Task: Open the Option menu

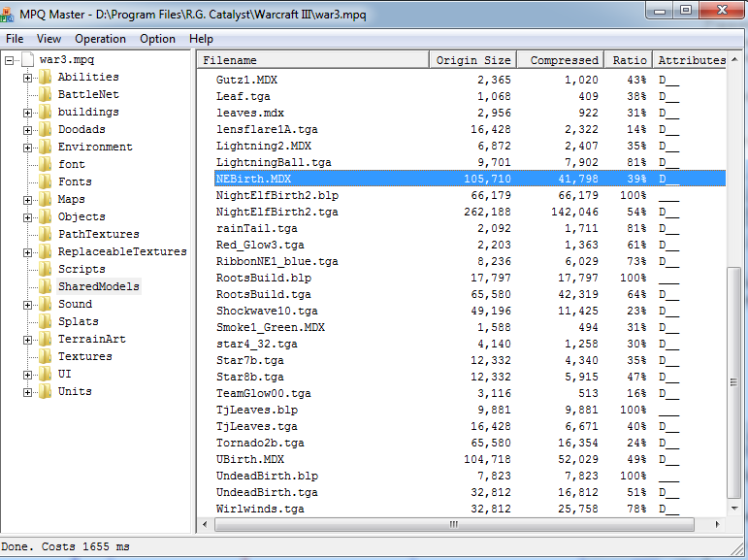Action: (x=157, y=39)
